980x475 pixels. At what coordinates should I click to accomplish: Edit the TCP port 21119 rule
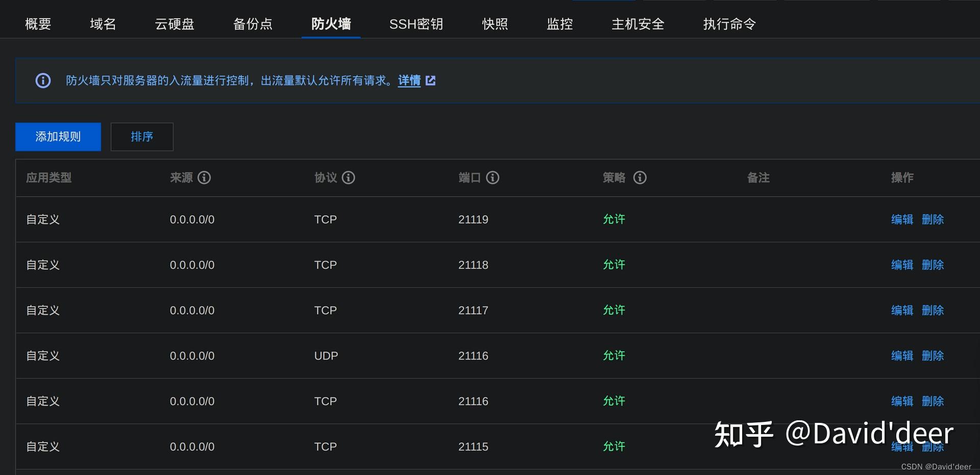(902, 220)
